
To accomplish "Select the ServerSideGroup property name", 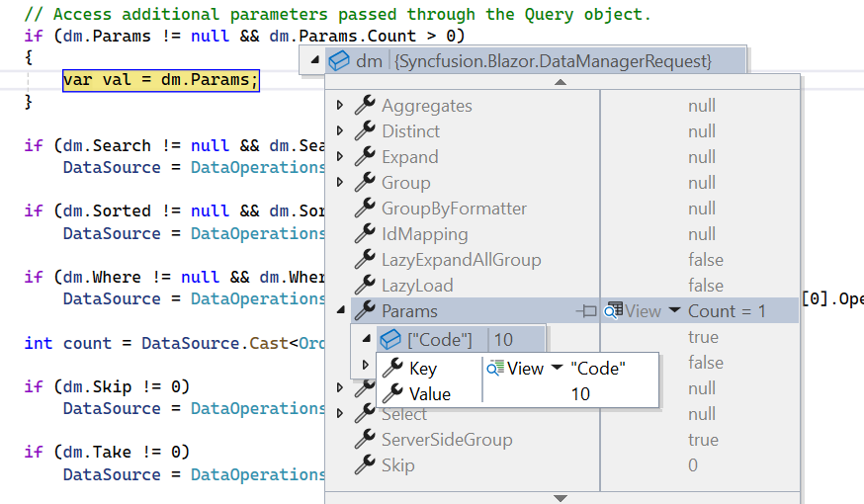I will tap(447, 440).
